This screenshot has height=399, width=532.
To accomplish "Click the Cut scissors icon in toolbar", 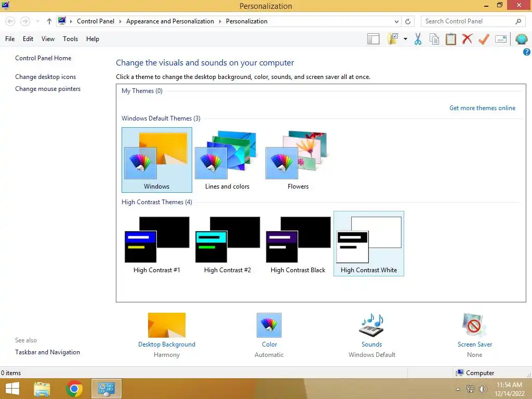I will pyautogui.click(x=418, y=39).
